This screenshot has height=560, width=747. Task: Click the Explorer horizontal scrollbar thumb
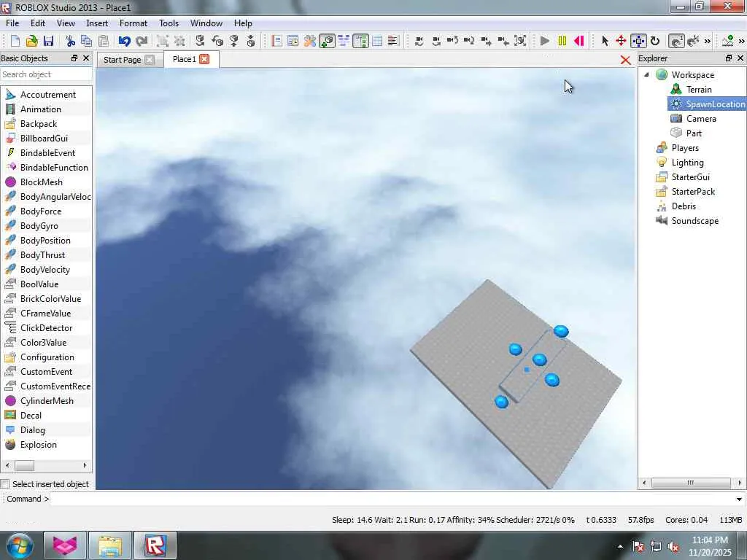point(691,483)
